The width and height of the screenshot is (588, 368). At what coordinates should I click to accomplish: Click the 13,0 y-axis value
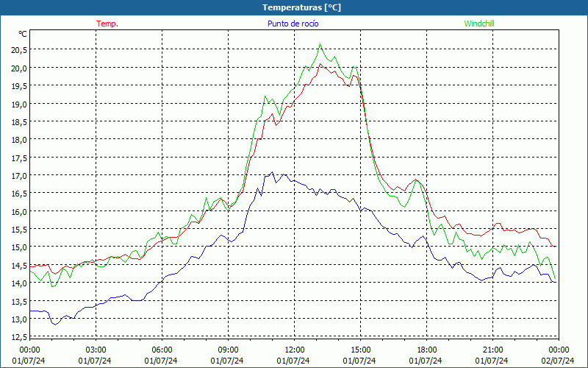[x=18, y=319]
